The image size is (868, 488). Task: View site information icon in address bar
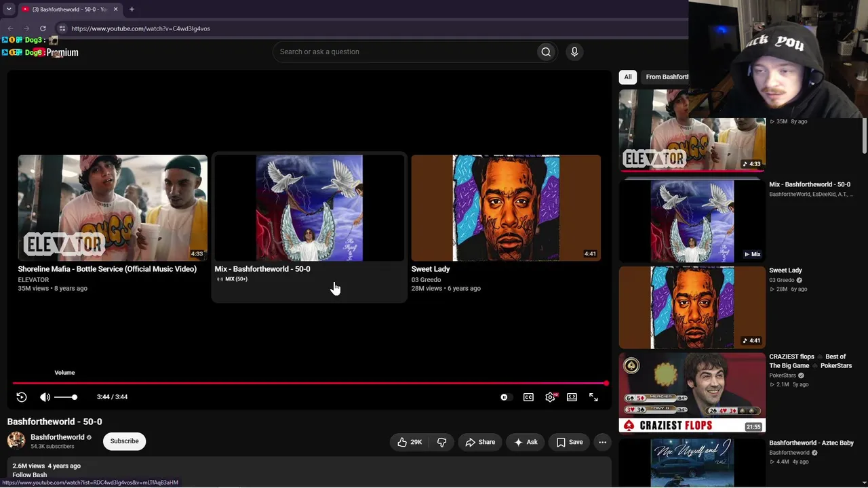click(x=62, y=28)
